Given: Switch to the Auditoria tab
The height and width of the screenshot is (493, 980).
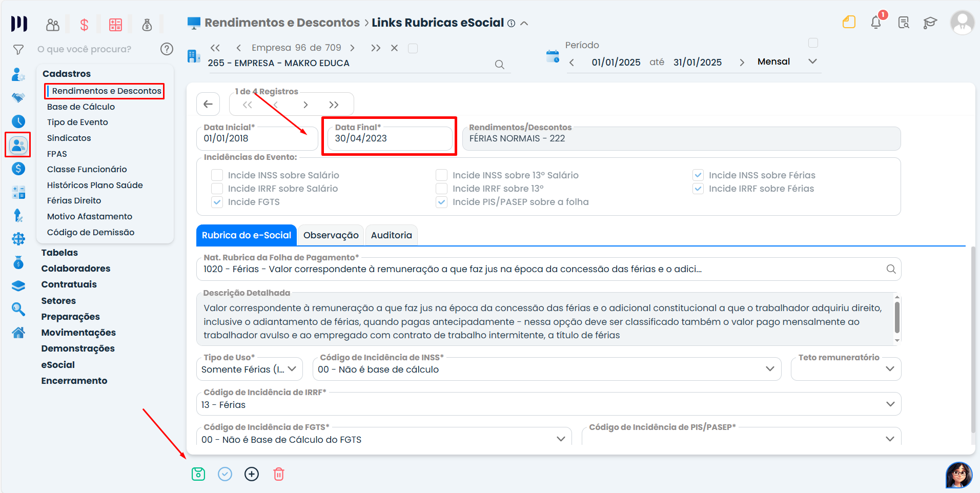Looking at the screenshot, I should 392,235.
